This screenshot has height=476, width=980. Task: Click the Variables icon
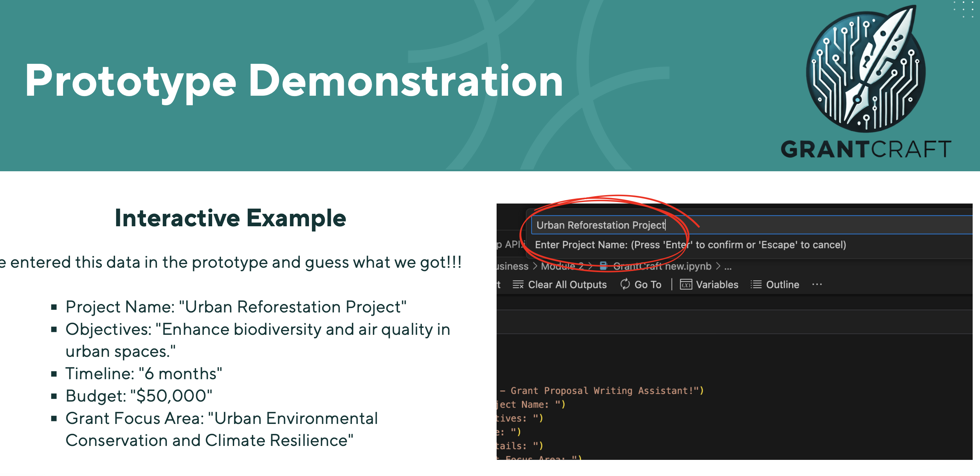pyautogui.click(x=686, y=285)
